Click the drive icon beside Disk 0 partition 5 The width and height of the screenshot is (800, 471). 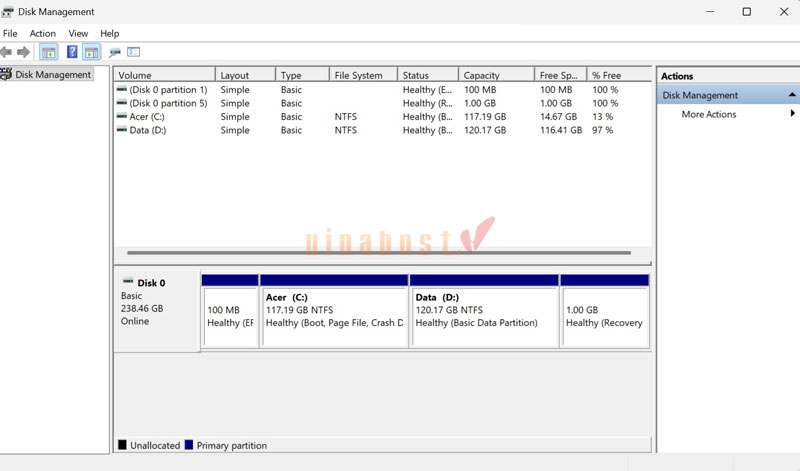click(x=122, y=103)
